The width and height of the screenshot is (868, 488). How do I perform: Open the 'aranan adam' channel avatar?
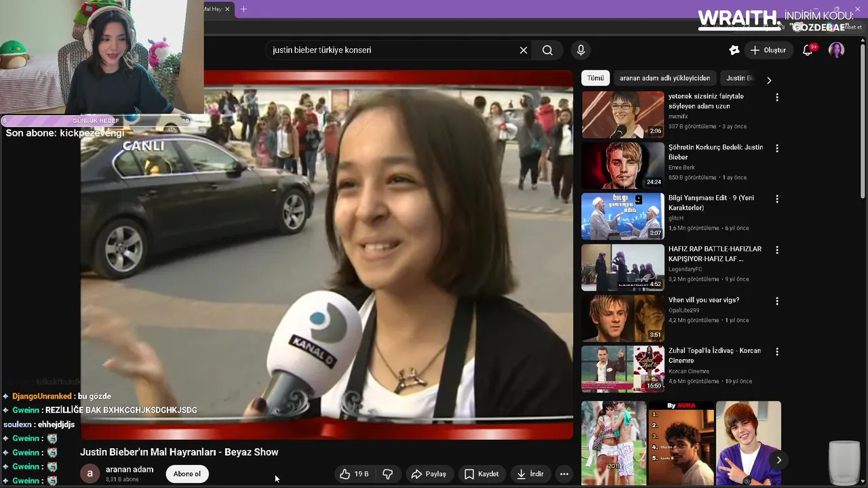tap(90, 474)
